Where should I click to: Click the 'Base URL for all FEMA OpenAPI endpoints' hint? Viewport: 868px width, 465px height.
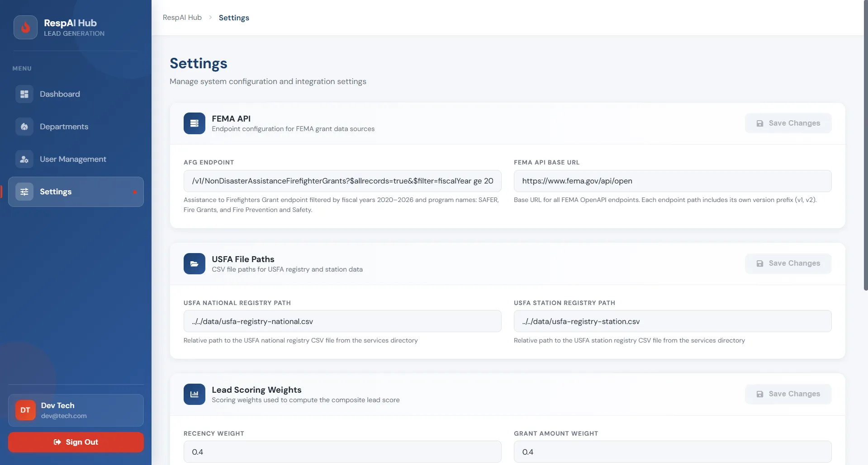pos(665,200)
